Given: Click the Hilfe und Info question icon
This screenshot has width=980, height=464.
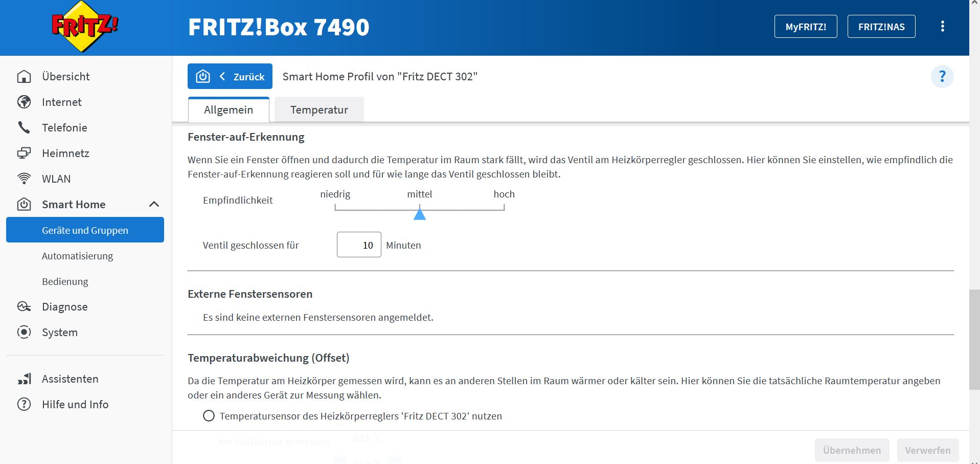Looking at the screenshot, I should coord(24,404).
